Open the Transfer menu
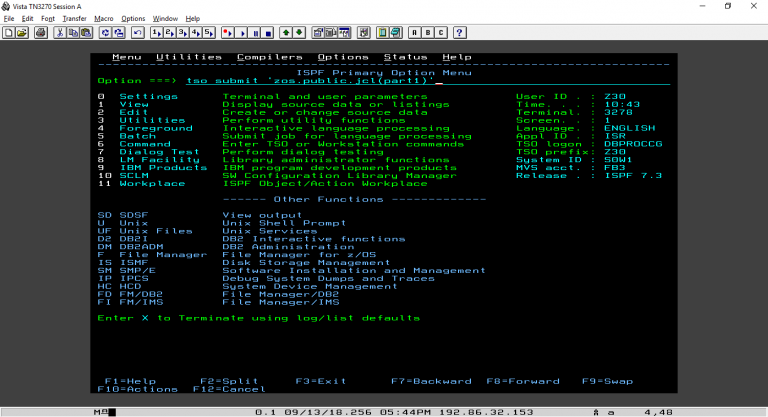The image size is (768, 417). 74,18
